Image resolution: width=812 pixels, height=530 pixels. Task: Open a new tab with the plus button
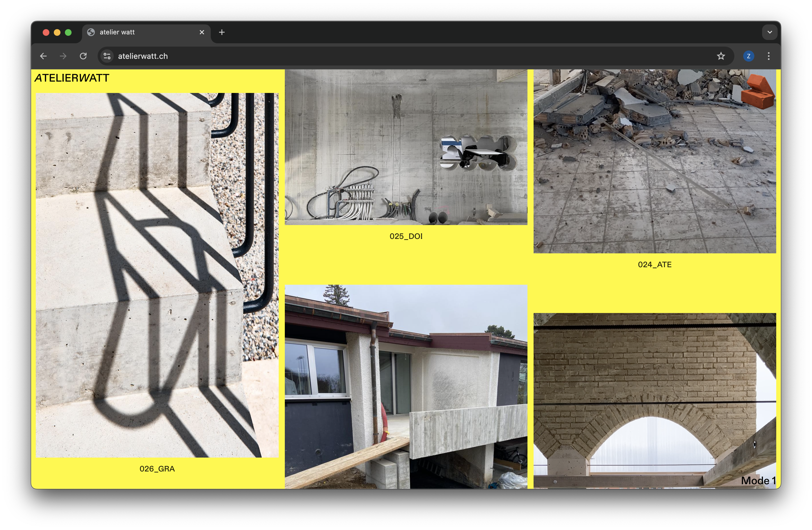[222, 32]
